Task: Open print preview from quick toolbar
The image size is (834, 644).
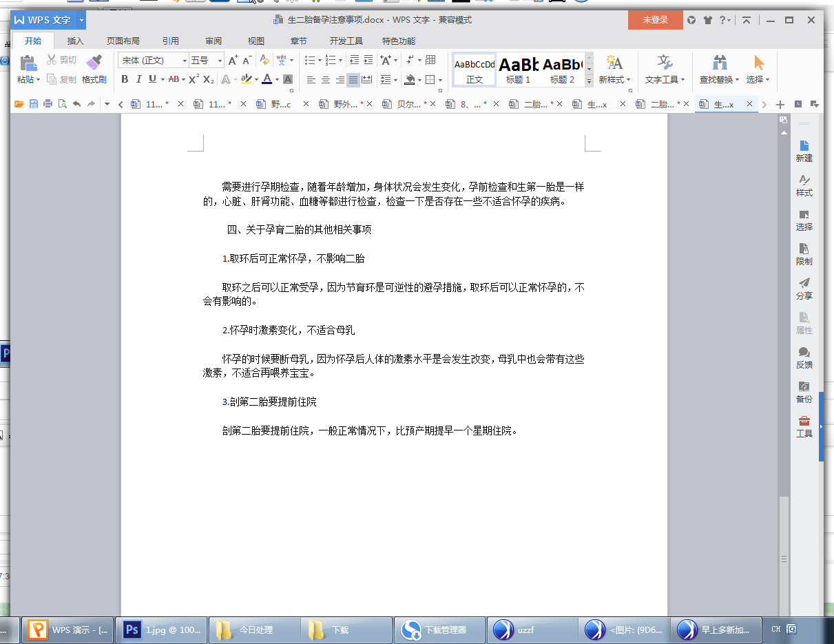Action: [x=62, y=104]
